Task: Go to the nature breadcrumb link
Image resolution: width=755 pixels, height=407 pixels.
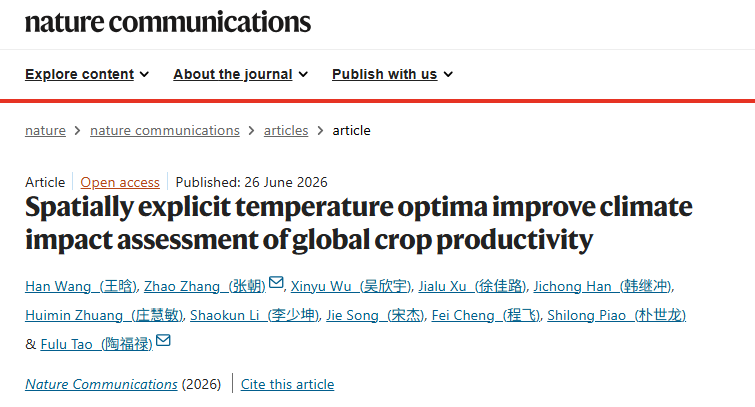Action: [45, 131]
